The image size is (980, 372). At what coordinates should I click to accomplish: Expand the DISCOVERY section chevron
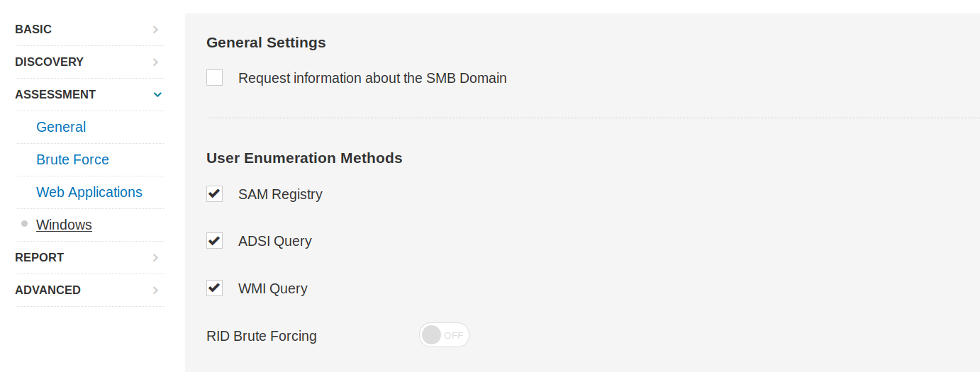pyautogui.click(x=155, y=62)
